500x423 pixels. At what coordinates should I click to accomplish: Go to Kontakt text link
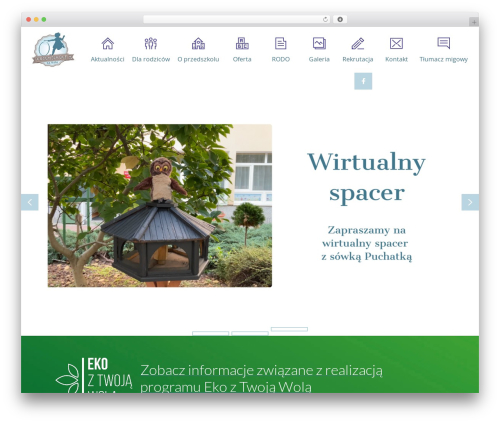(396, 59)
